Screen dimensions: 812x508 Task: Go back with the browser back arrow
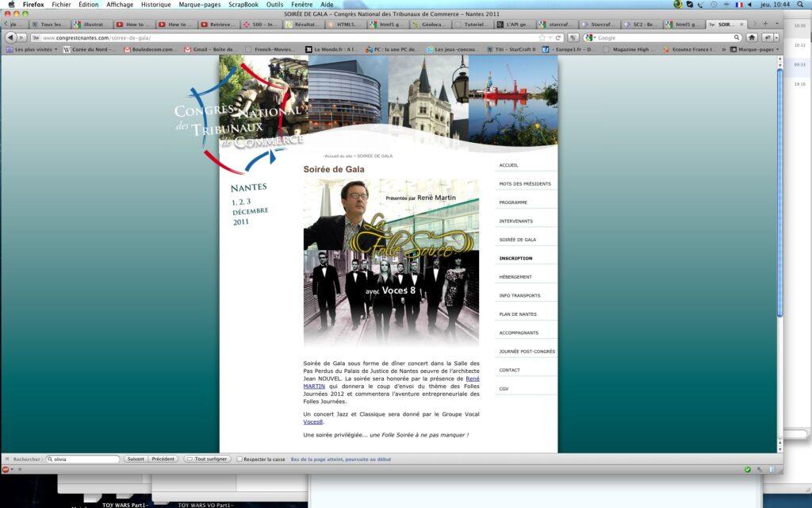pos(10,37)
